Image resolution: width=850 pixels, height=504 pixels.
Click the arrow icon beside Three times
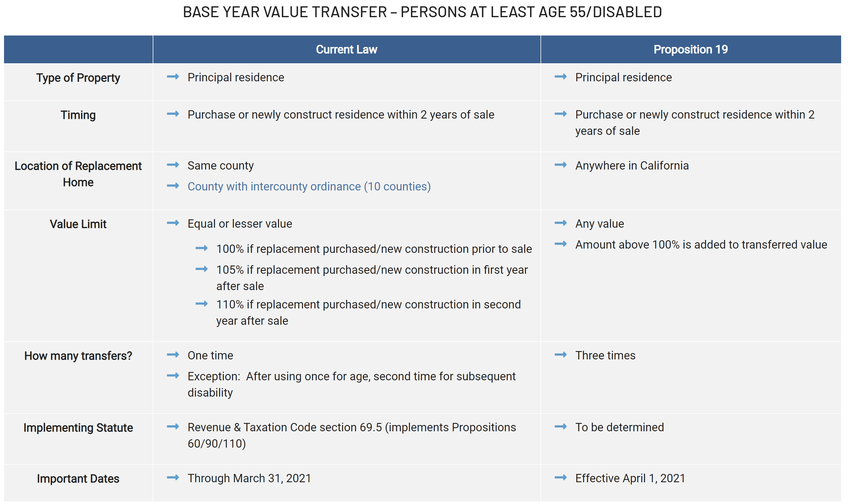coord(561,355)
